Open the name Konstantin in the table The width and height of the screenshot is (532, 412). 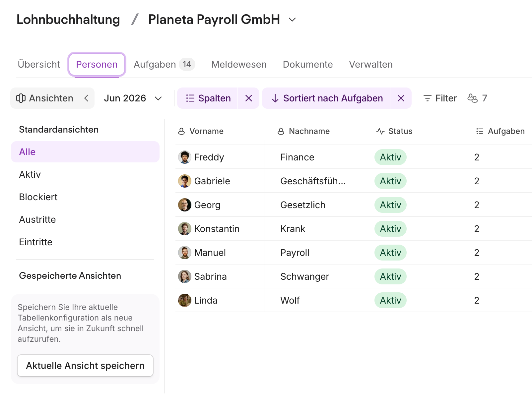[217, 229]
